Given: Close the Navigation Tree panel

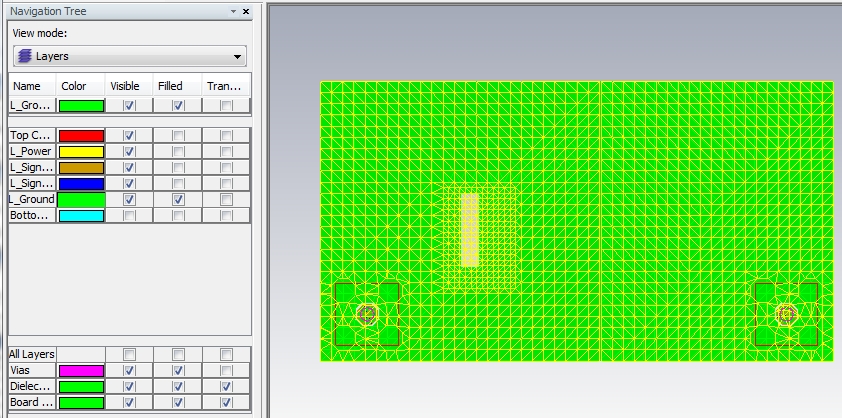Looking at the screenshot, I should [x=246, y=11].
